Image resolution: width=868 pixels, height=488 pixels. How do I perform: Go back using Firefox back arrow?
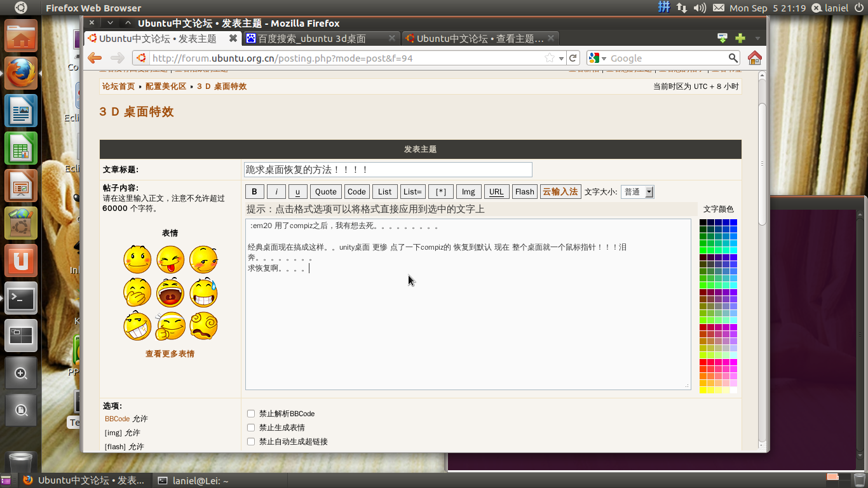95,58
